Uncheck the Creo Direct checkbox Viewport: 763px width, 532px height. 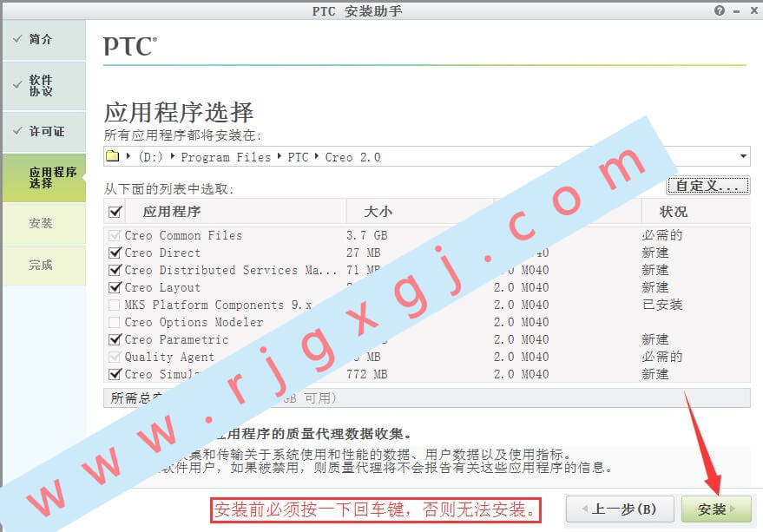tap(115, 253)
